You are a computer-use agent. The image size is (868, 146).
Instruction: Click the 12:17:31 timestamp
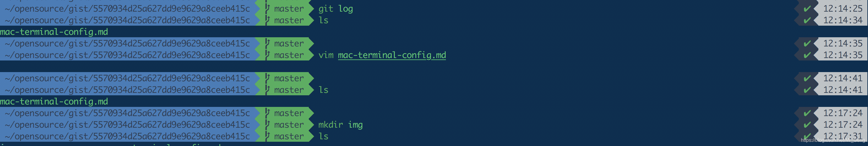(x=843, y=136)
